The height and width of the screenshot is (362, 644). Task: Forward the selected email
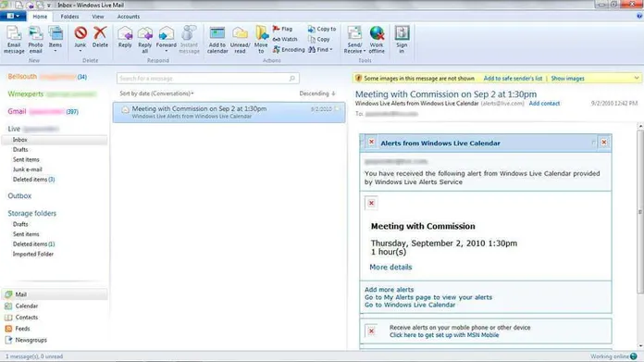pos(166,33)
